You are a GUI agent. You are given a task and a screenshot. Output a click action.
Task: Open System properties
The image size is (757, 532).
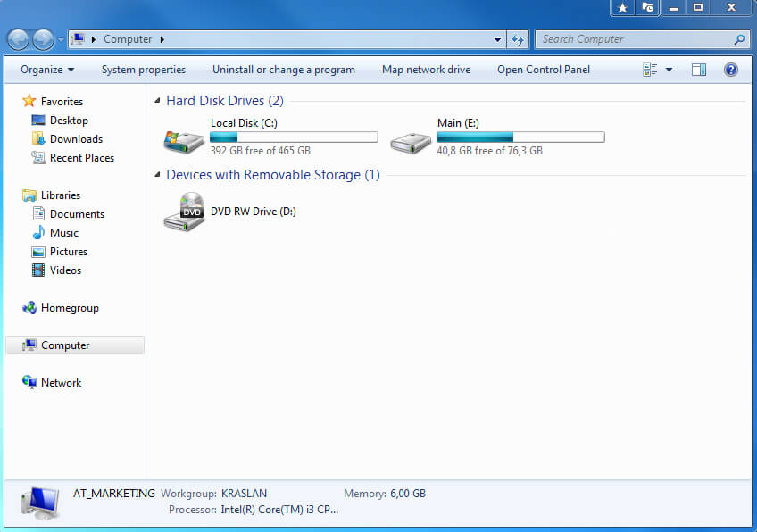[144, 70]
